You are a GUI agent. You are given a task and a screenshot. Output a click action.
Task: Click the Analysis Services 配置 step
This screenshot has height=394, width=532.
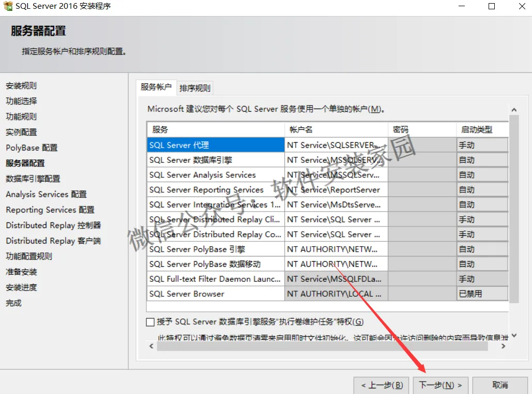point(46,194)
